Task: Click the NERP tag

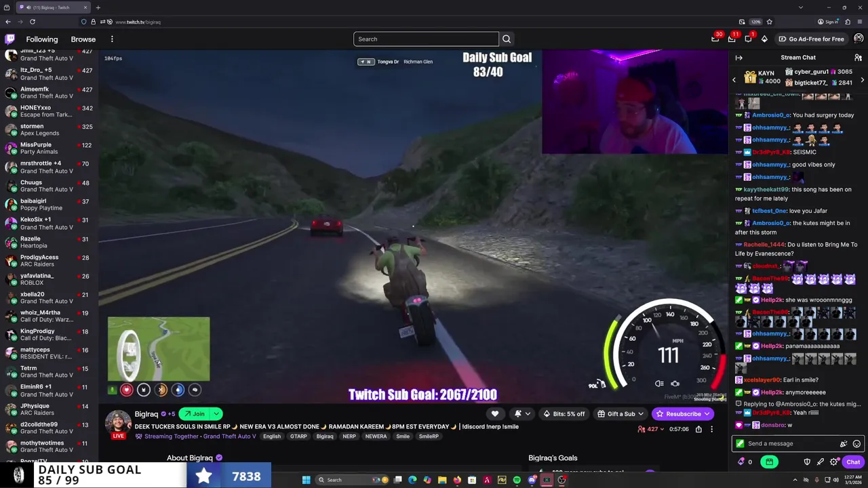Action: pyautogui.click(x=349, y=436)
